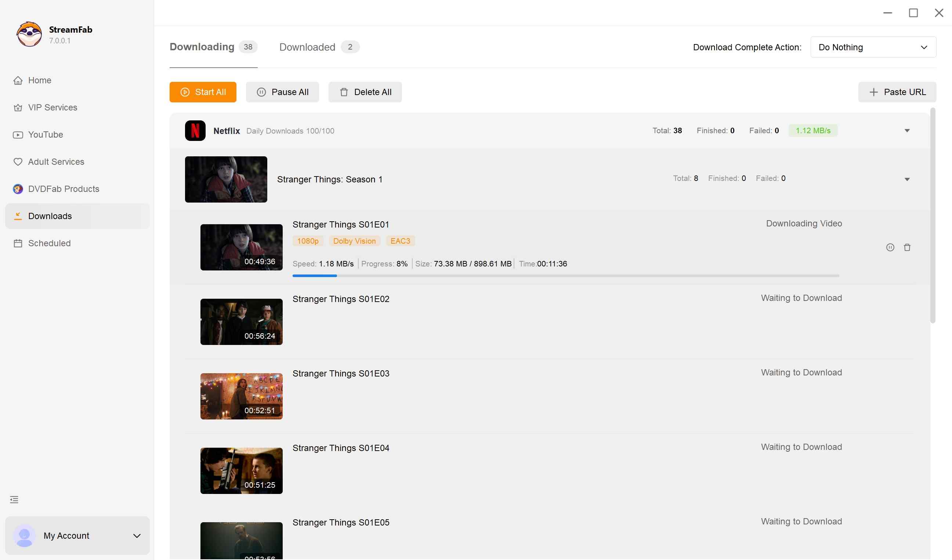Viewport: 952px width, 560px height.
Task: Click the Paste URL button
Action: pyautogui.click(x=897, y=92)
